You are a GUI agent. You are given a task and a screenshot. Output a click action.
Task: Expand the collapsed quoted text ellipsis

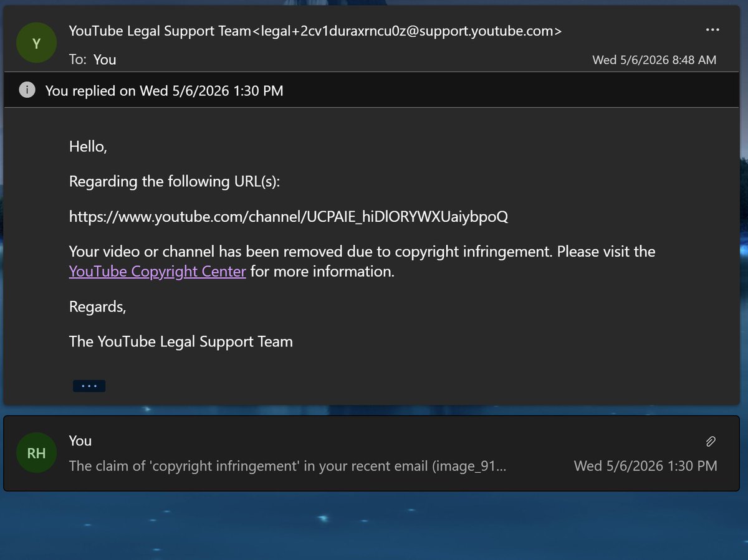(x=89, y=386)
